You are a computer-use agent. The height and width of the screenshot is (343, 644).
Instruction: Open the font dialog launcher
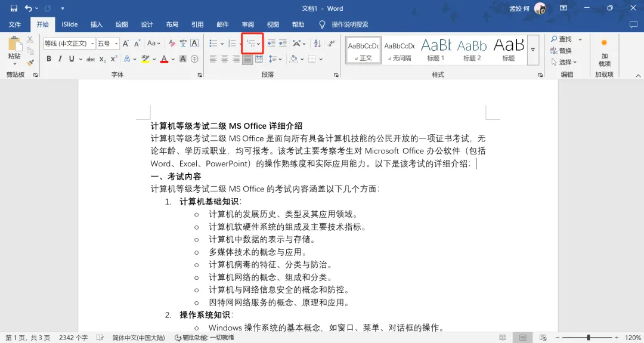tap(200, 75)
